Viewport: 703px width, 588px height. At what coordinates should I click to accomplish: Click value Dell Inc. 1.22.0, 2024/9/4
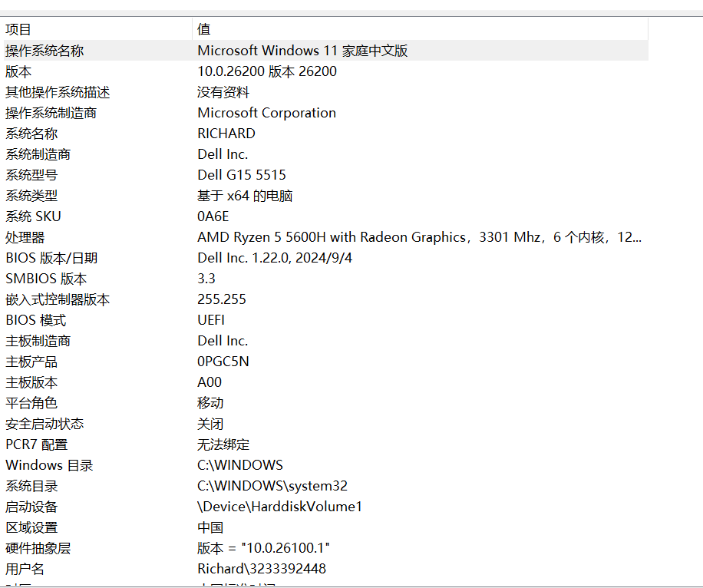pos(275,258)
